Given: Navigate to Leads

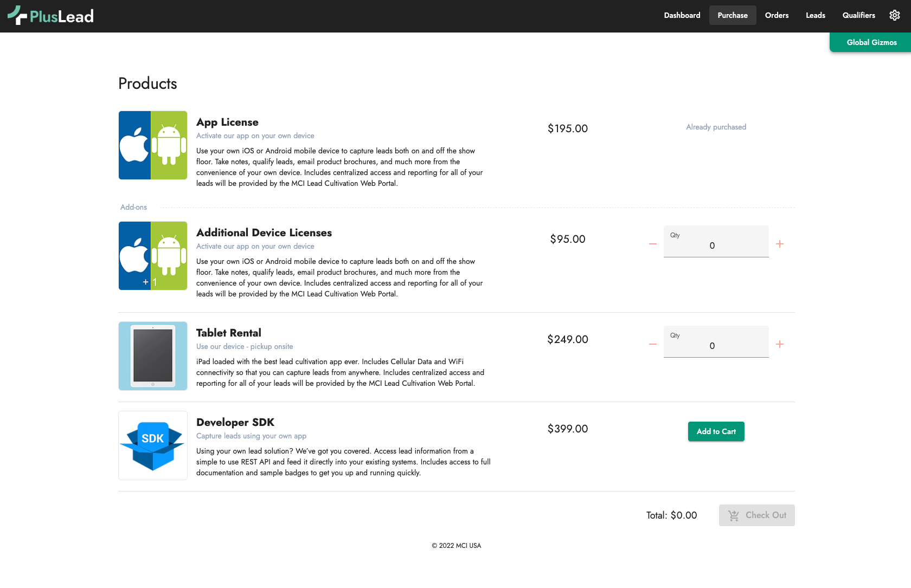Looking at the screenshot, I should click(816, 15).
